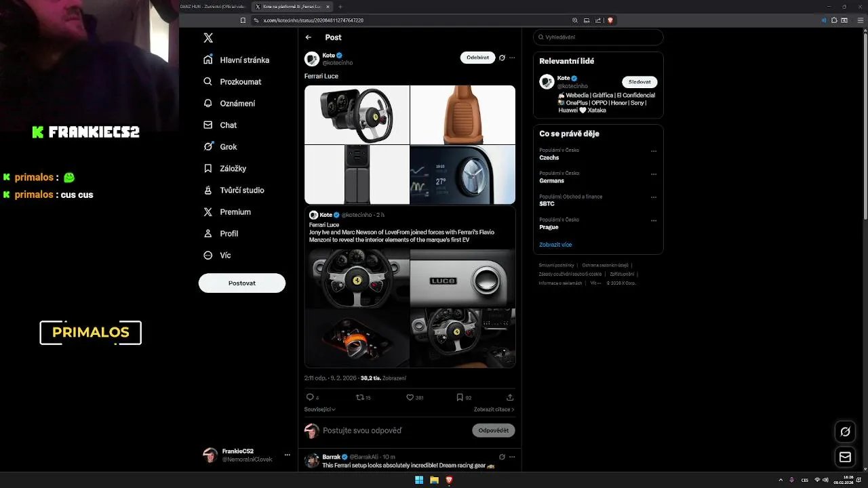
Task: Open Grok icon in sidebar
Action: coord(208,146)
